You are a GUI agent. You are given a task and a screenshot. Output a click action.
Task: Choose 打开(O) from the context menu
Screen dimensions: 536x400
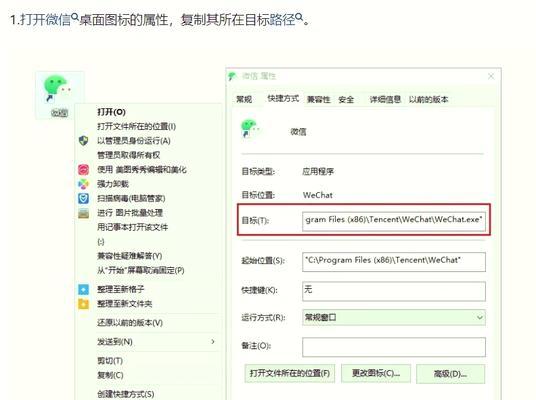tap(111, 112)
